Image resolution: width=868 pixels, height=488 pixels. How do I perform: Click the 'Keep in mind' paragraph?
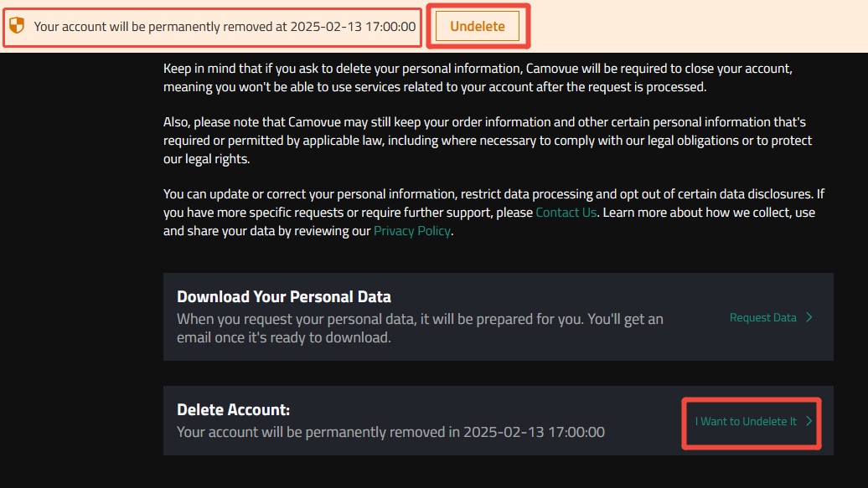pyautogui.click(x=478, y=78)
